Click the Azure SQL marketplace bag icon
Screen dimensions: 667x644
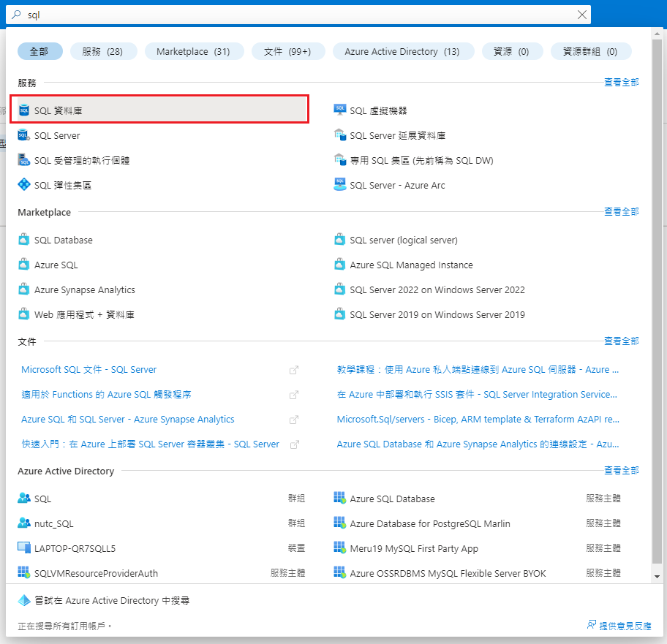24,265
